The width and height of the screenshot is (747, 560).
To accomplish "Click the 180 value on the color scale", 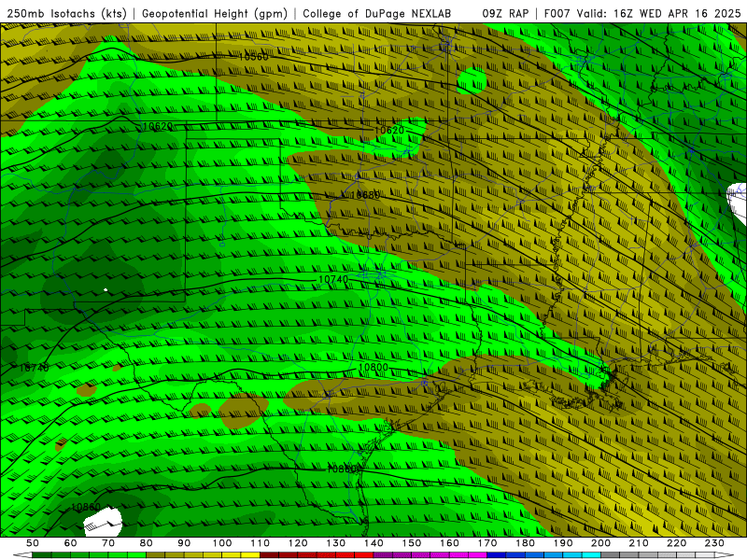I will pyautogui.click(x=525, y=543).
